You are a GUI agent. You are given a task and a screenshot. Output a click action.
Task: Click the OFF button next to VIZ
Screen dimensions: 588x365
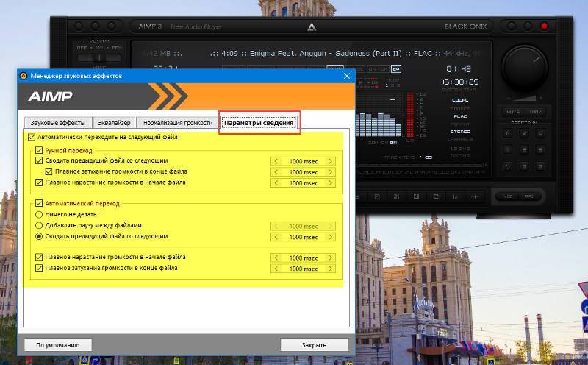(x=528, y=196)
